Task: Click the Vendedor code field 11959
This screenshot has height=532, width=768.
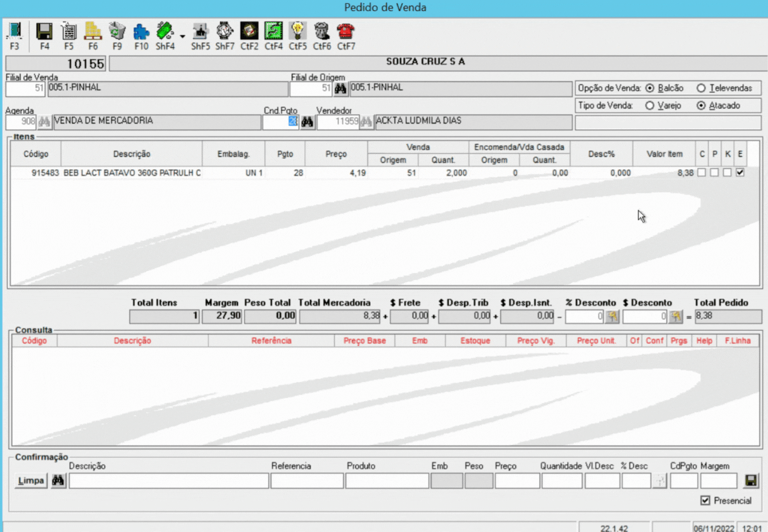Action: 338,122
